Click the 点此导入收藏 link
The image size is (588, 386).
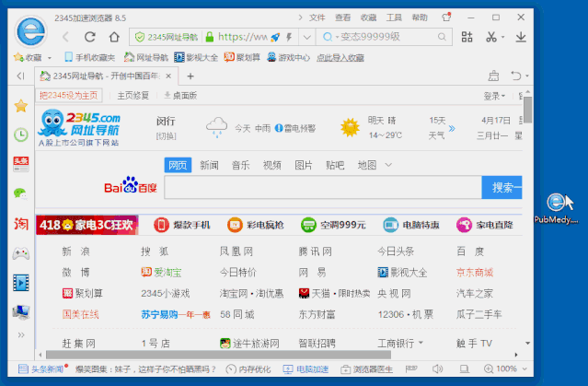point(340,58)
